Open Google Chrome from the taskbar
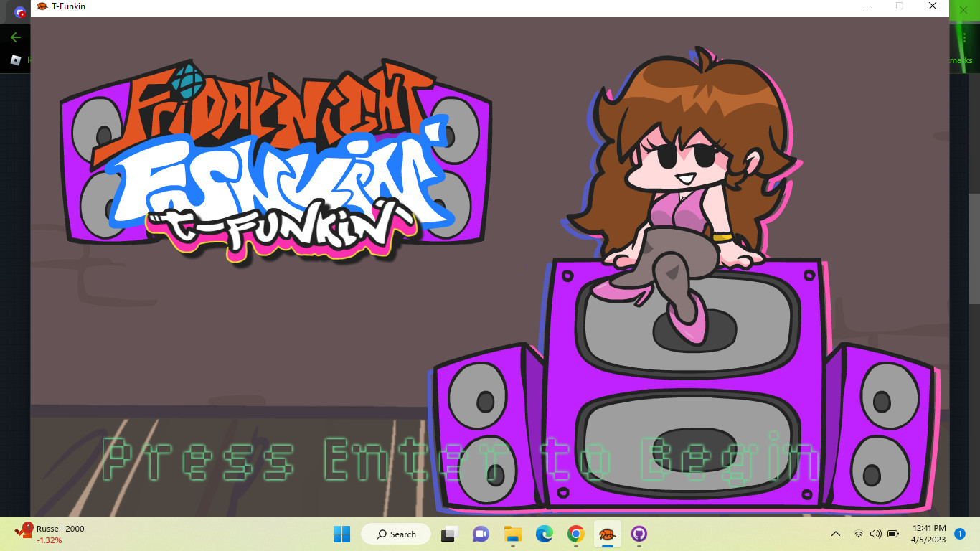Screen dimensions: 980x551 tap(575, 534)
